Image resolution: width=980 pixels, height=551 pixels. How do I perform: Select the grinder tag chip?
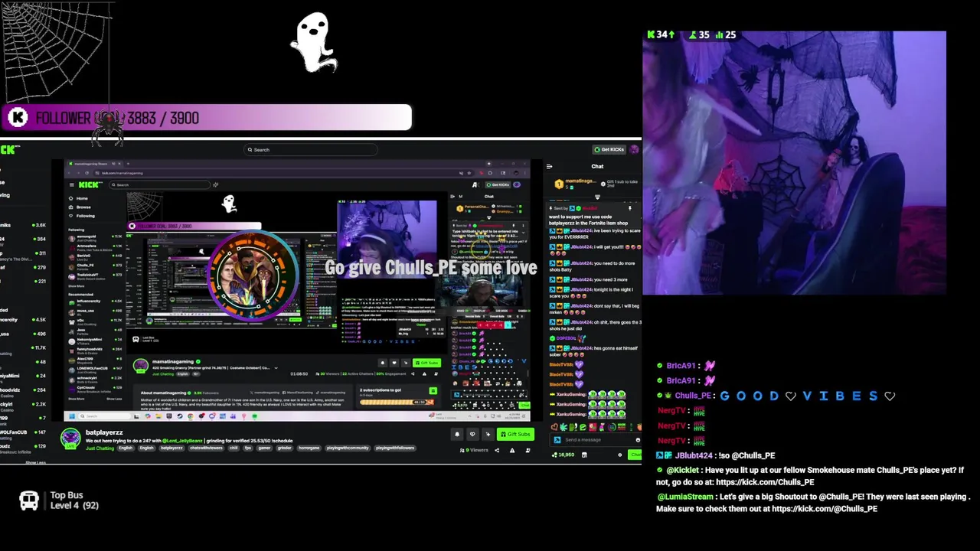point(283,448)
